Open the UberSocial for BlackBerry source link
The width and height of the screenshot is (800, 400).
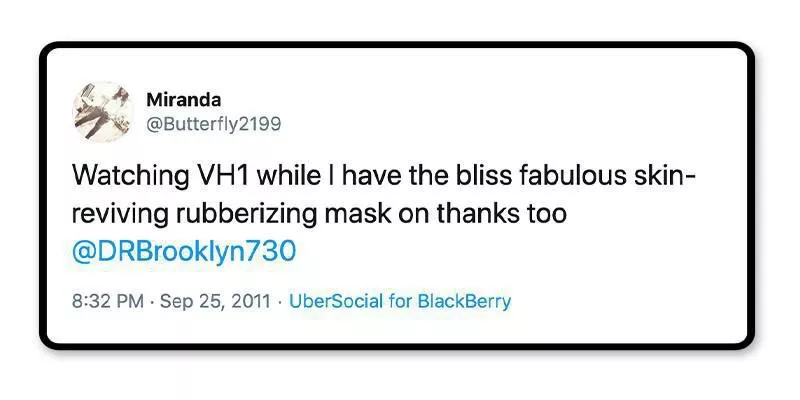click(399, 302)
